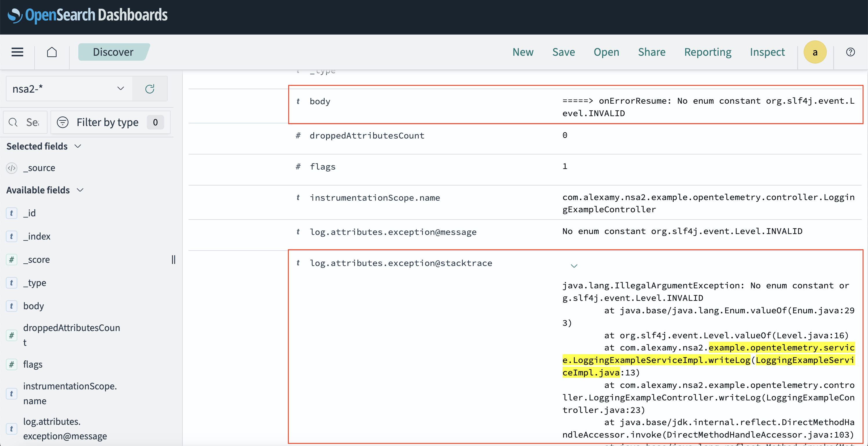Click the _source field type icon
Viewport: 868px width, 446px height.
pyautogui.click(x=12, y=168)
